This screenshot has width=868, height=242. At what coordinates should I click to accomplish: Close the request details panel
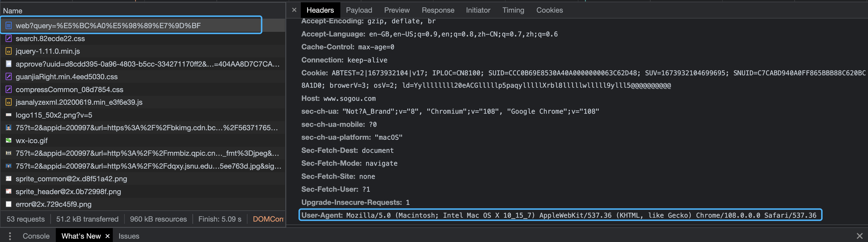tap(294, 10)
